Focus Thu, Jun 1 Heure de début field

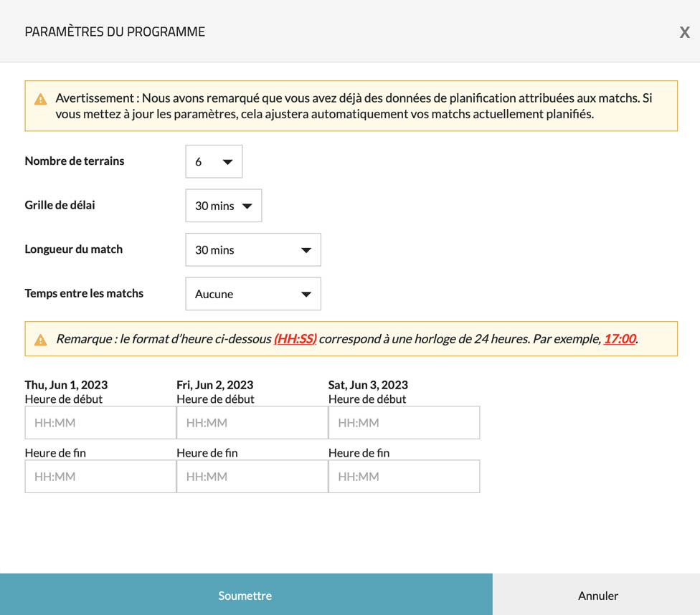tap(100, 423)
